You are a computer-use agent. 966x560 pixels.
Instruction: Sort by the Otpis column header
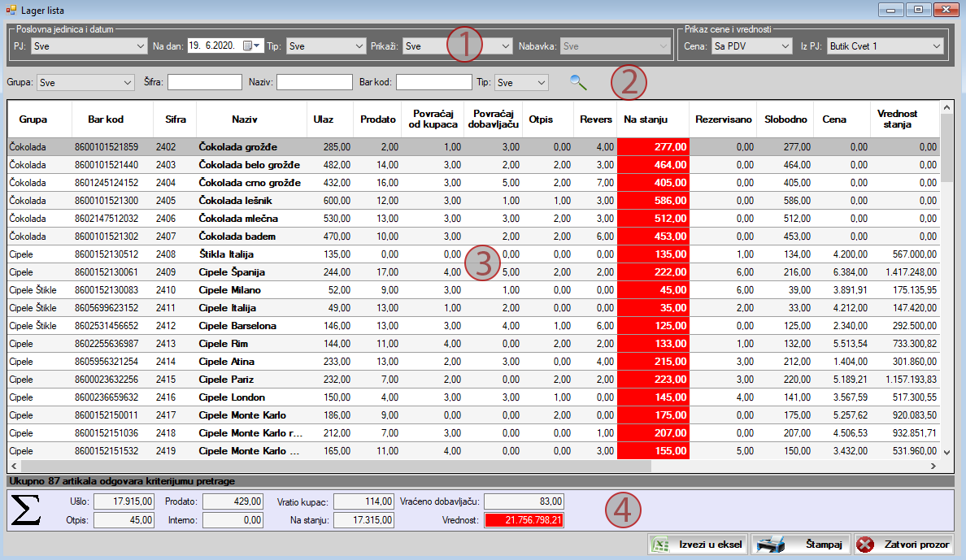(x=548, y=119)
